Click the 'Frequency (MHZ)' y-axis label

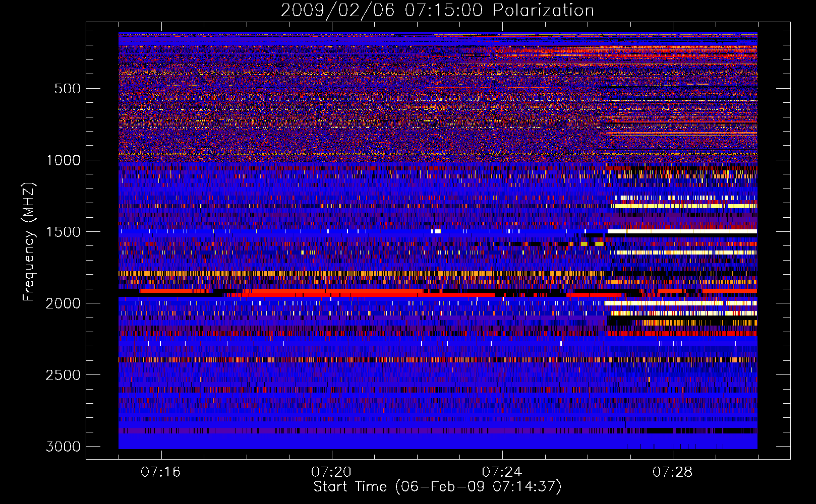(29, 242)
